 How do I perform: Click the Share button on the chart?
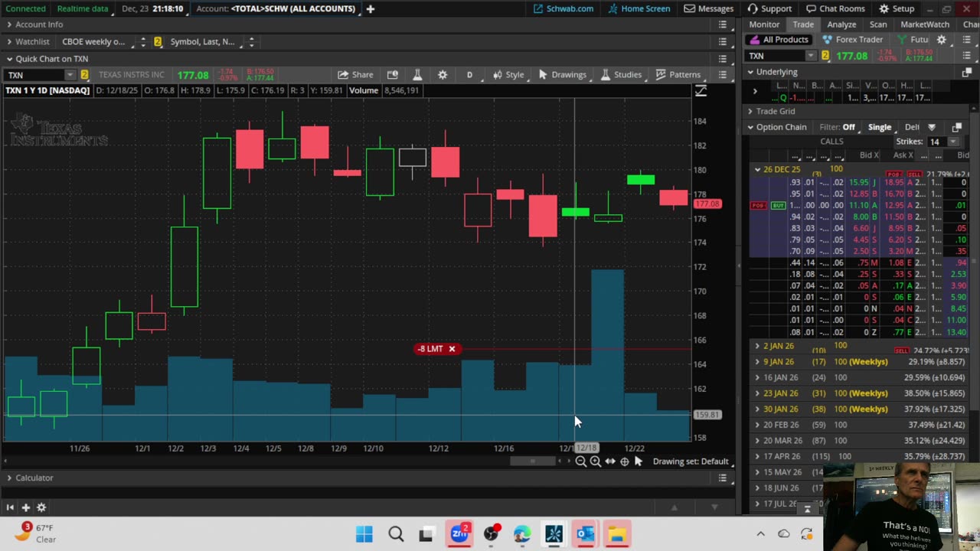tap(356, 75)
